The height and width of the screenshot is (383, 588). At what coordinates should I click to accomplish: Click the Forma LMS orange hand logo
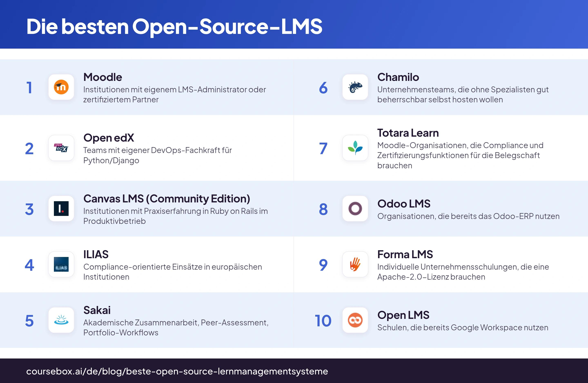(x=355, y=264)
